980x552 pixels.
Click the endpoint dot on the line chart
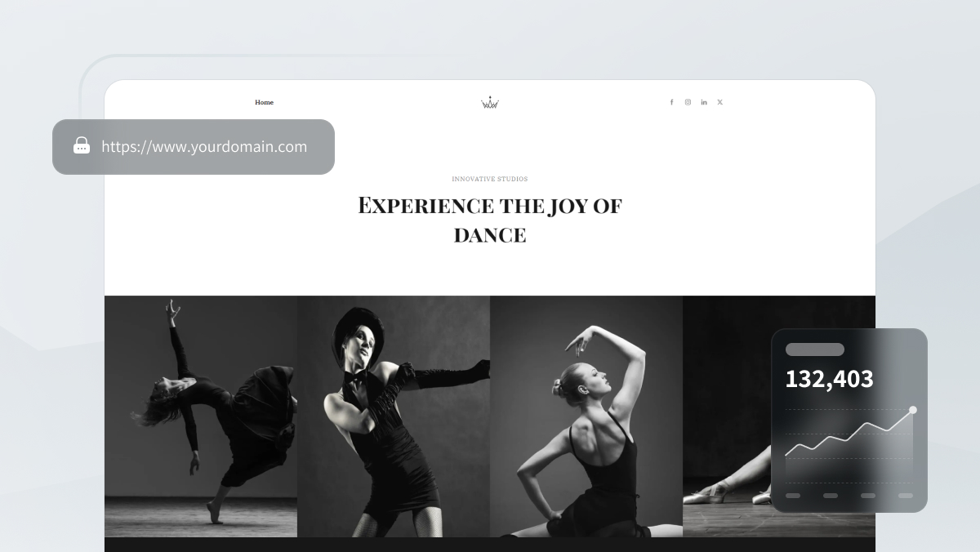tap(912, 410)
